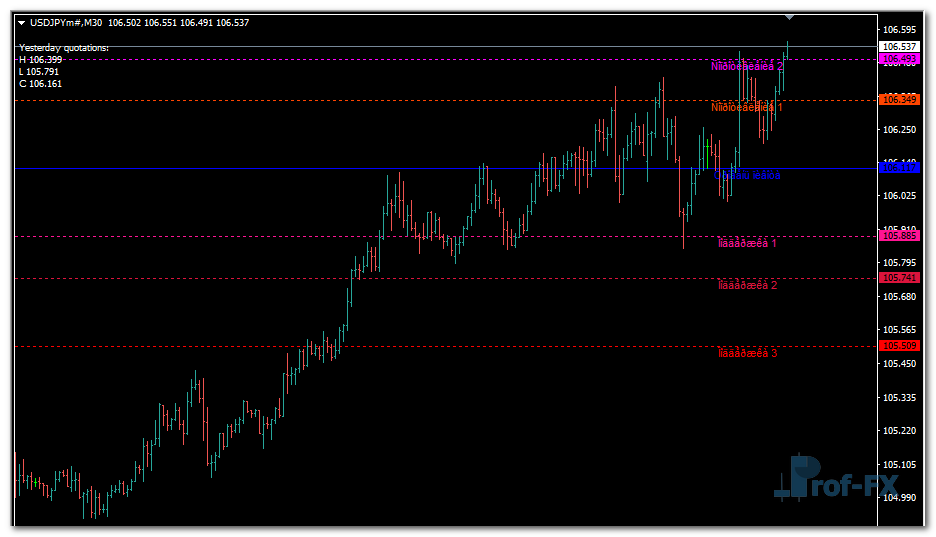Select the pink 105.885 price tag
The width and height of the screenshot is (936, 537).
pyautogui.click(x=899, y=236)
